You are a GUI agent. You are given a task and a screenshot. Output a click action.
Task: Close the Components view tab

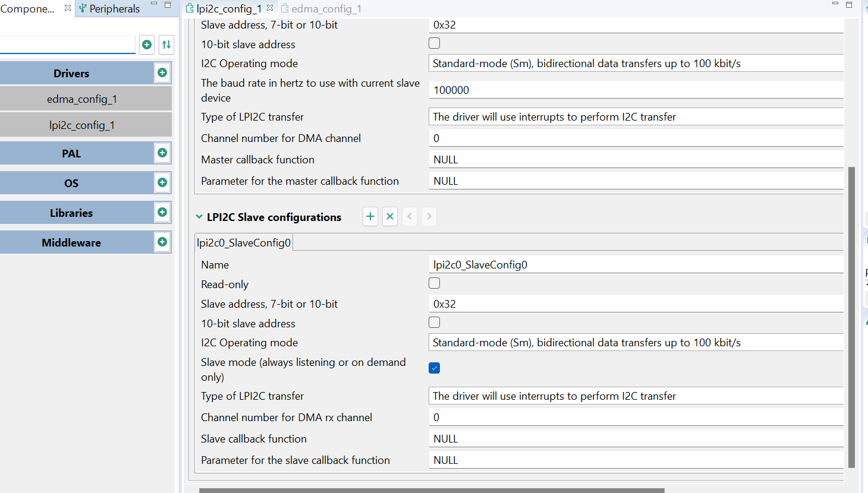click(x=68, y=8)
